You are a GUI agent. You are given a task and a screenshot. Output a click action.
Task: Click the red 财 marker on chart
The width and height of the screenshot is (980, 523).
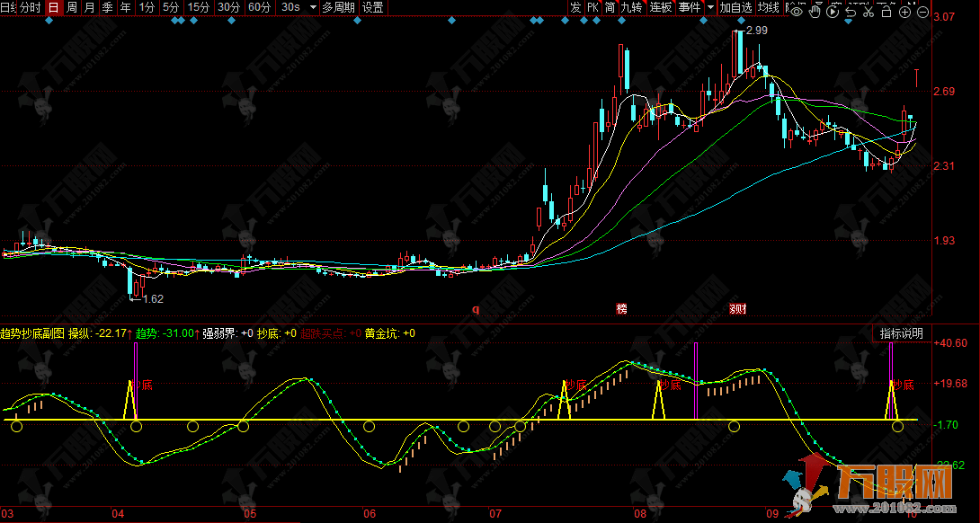pos(737,309)
